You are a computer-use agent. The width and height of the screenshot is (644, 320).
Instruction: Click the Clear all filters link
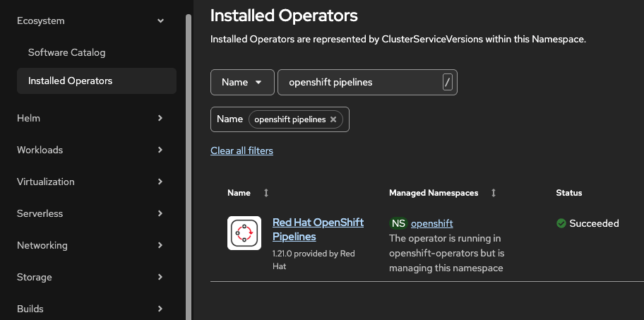point(241,150)
